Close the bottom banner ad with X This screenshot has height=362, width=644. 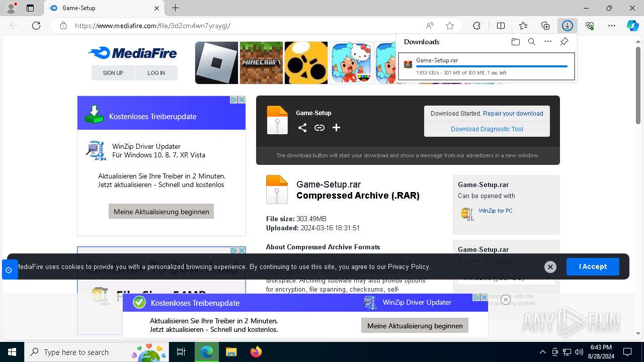(485, 298)
